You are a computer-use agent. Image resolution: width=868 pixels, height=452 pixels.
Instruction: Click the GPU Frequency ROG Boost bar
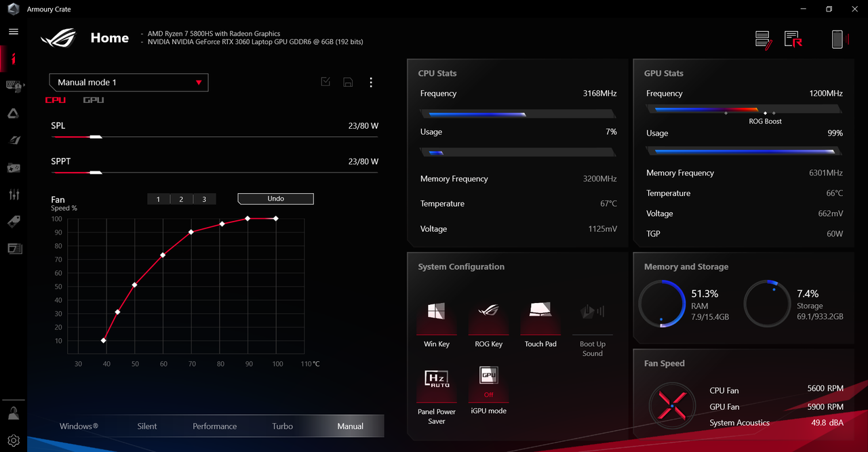click(745, 110)
